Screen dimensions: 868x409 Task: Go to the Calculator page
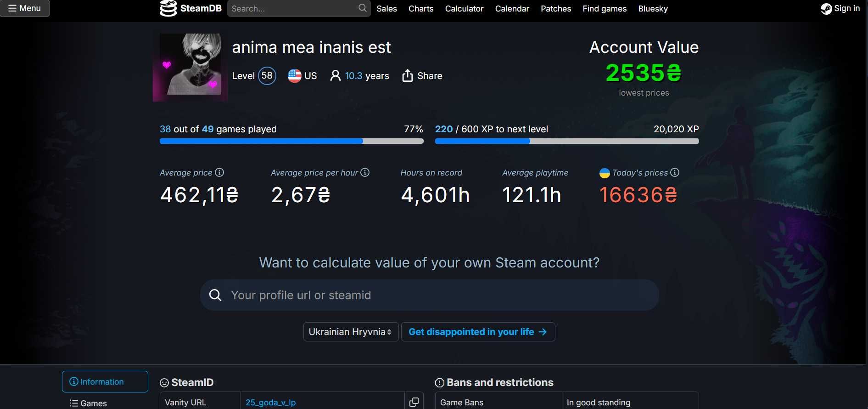pyautogui.click(x=464, y=9)
